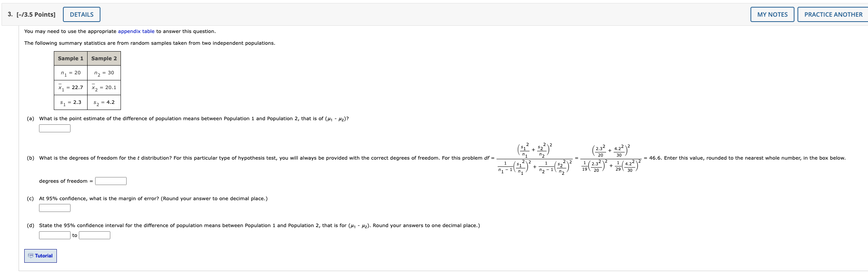The image size is (868, 276).
Task: Select the Sample 2 table header
Action: point(105,58)
